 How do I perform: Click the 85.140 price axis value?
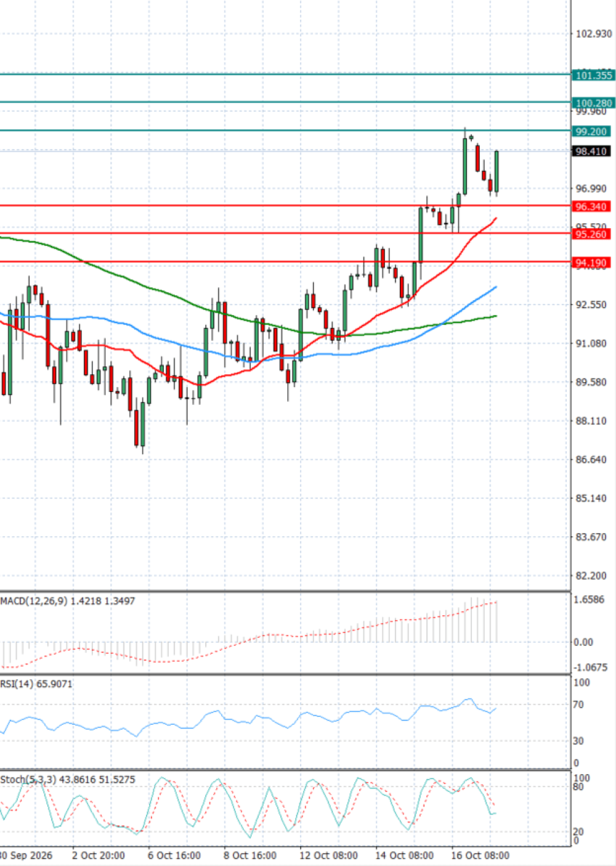tap(591, 499)
